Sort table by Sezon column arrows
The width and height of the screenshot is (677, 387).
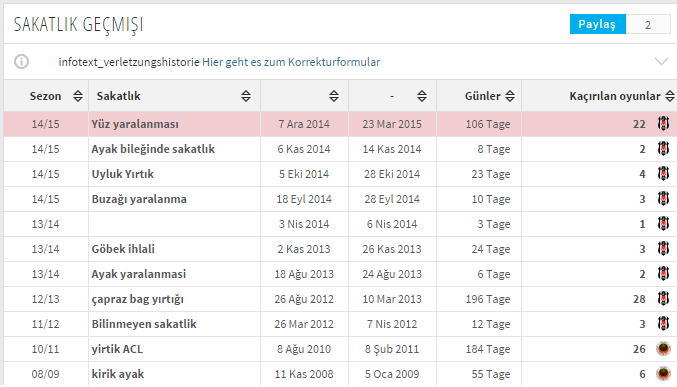pos(78,96)
